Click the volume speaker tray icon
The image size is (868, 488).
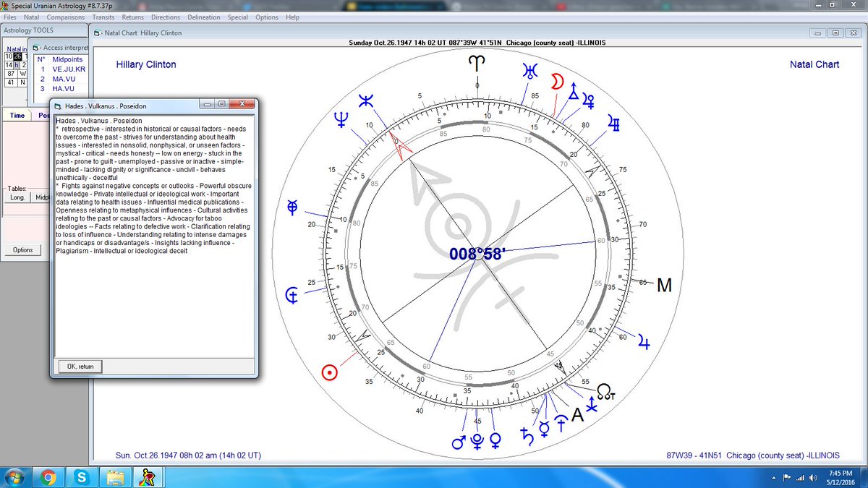[814, 478]
